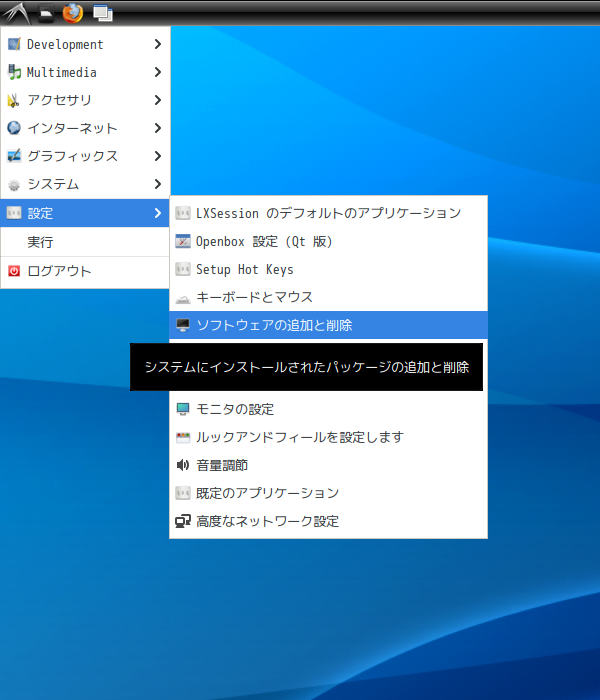The width and height of the screenshot is (600, 700).
Task: Expand the グラフィックス submenu arrow
Action: pyautogui.click(x=158, y=156)
